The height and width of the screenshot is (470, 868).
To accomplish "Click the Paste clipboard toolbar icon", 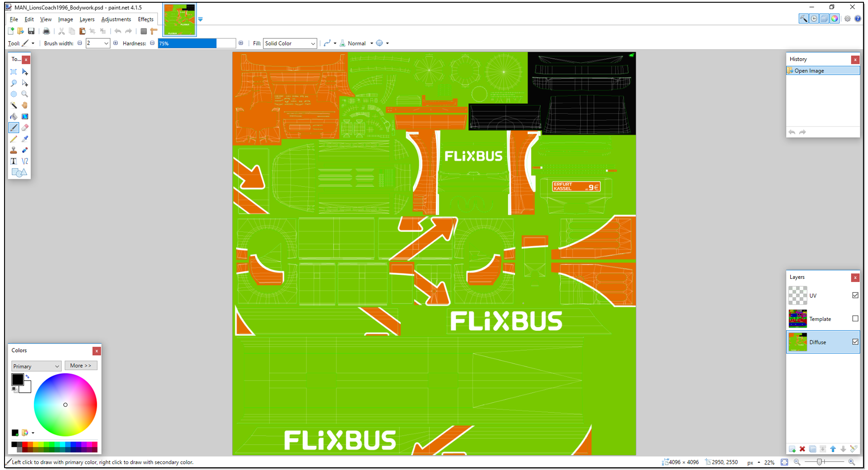I will click(x=82, y=31).
